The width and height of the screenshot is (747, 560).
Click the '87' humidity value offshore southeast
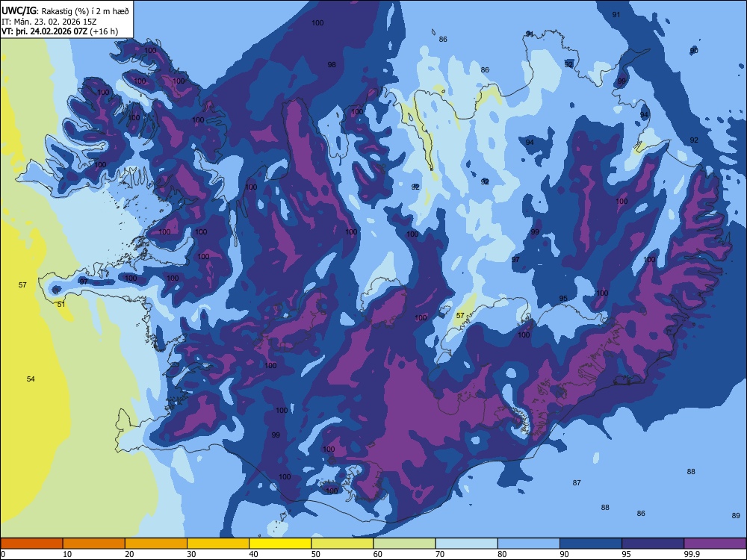[577, 483]
